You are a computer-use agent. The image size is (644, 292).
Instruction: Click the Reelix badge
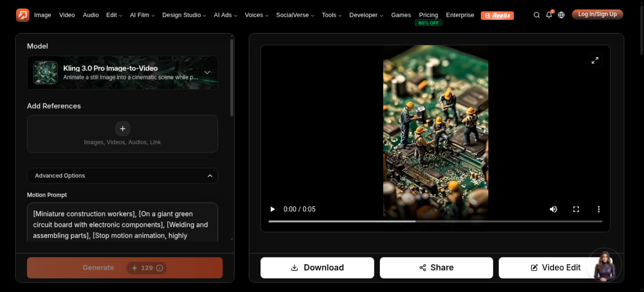point(497,15)
